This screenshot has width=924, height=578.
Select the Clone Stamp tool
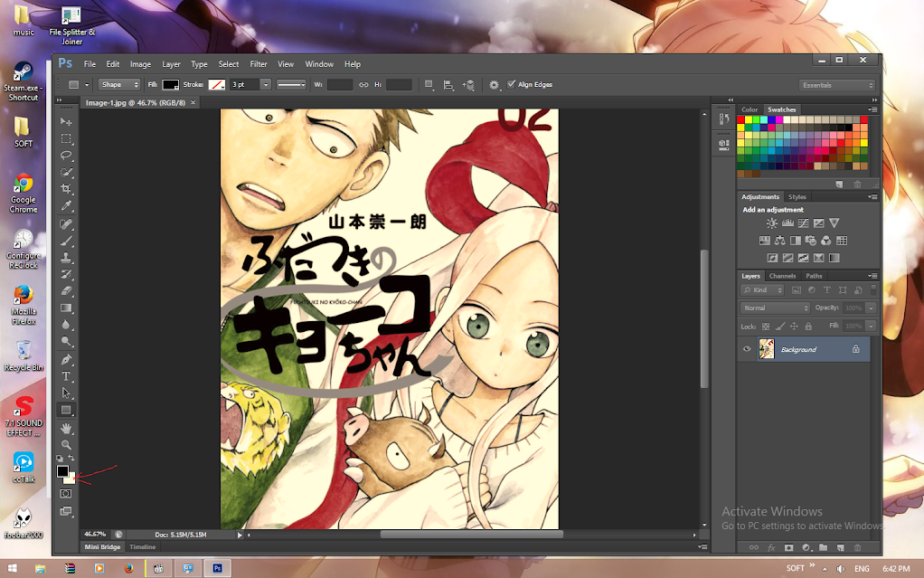click(x=66, y=258)
